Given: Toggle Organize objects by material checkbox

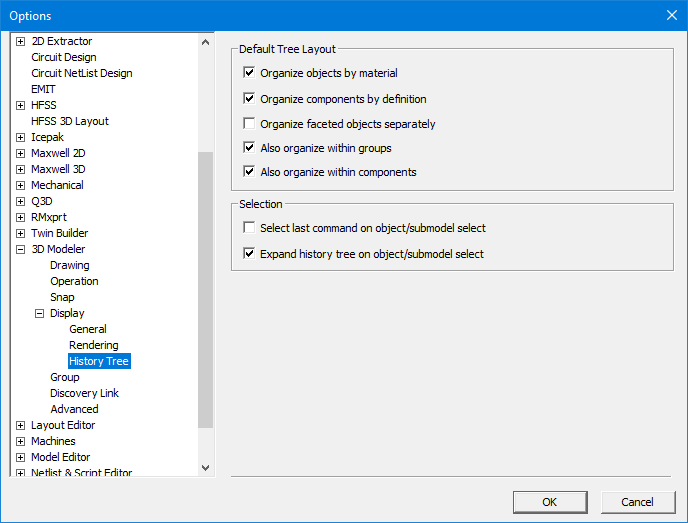Looking at the screenshot, I should [x=249, y=72].
